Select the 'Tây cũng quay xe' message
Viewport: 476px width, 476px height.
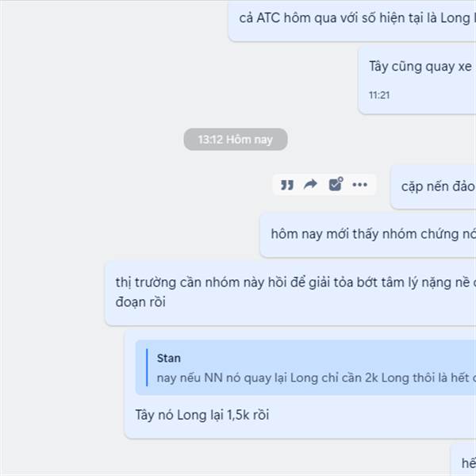pyautogui.click(x=417, y=80)
